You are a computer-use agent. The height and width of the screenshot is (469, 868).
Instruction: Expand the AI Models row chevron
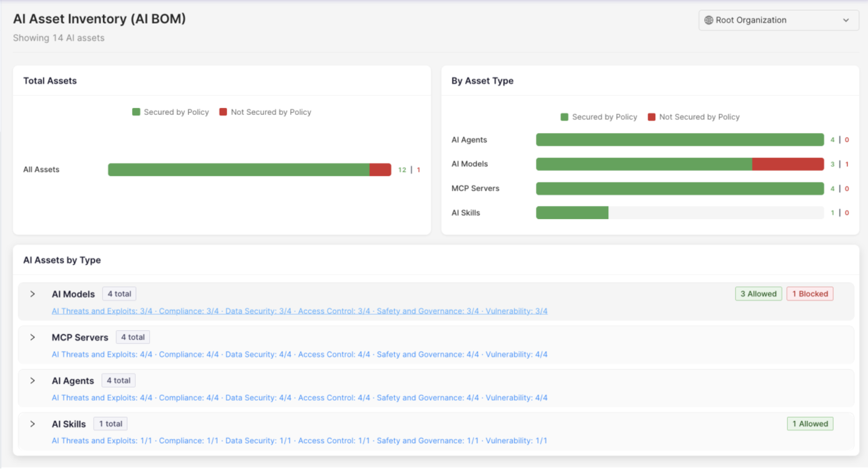click(x=33, y=294)
